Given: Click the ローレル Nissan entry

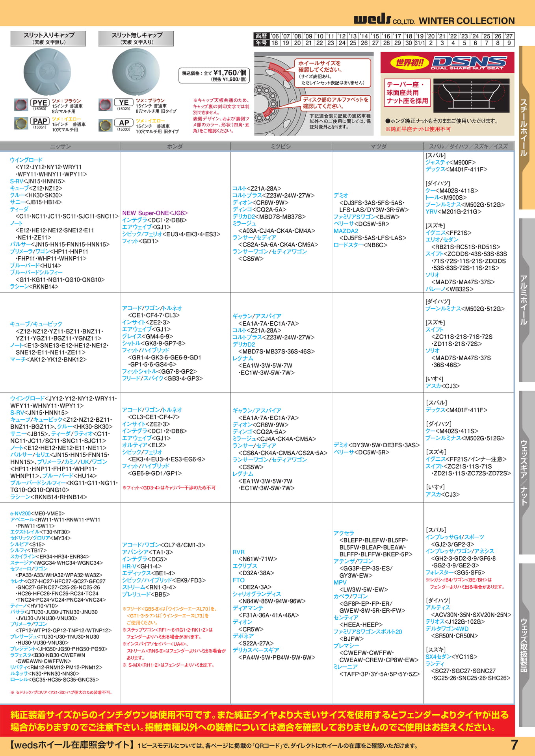Looking at the screenshot, I should [54, 680].
